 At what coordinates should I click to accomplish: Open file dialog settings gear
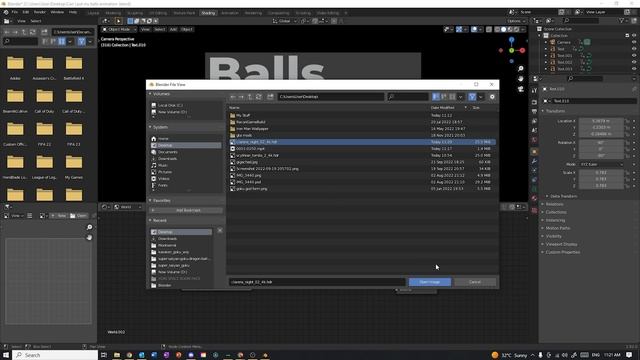point(492,97)
